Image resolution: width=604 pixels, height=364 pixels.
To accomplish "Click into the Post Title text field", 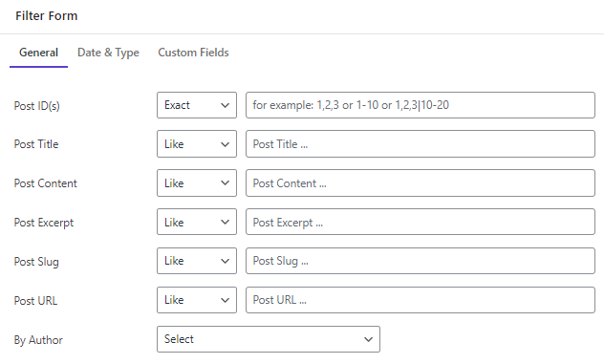I will tap(421, 144).
